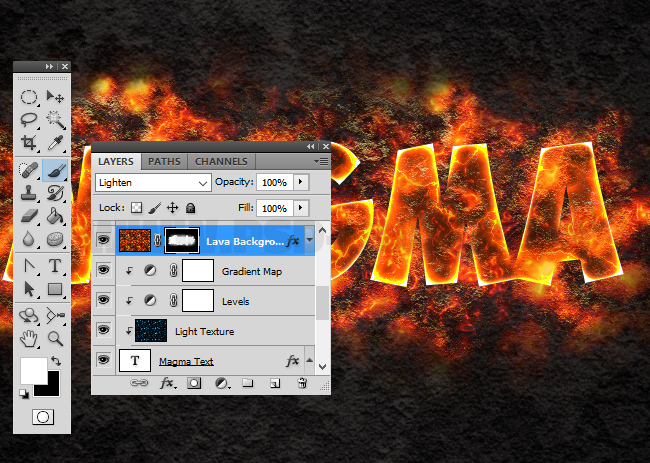This screenshot has width=650, height=463.
Task: Select the Zoom tool
Action: click(55, 339)
